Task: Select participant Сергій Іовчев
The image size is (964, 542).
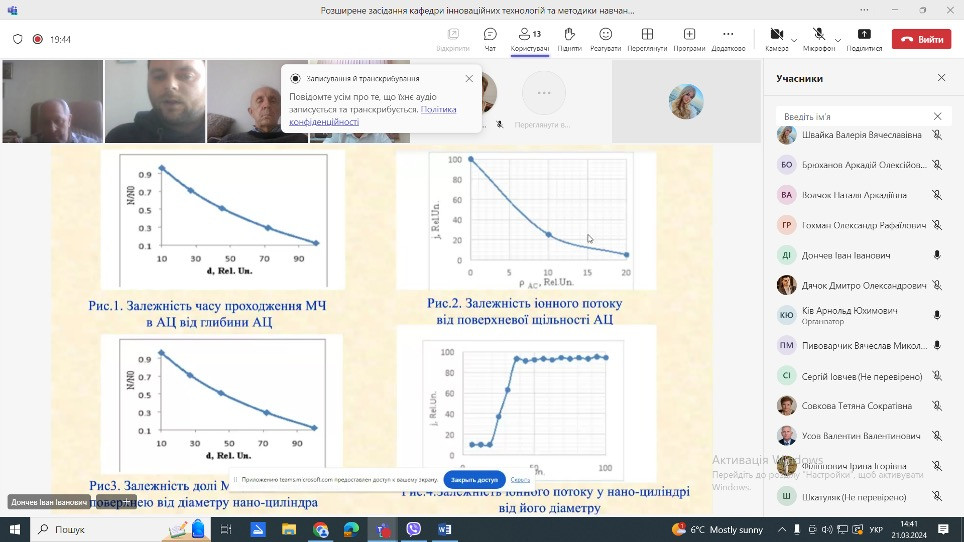Action: point(860,376)
